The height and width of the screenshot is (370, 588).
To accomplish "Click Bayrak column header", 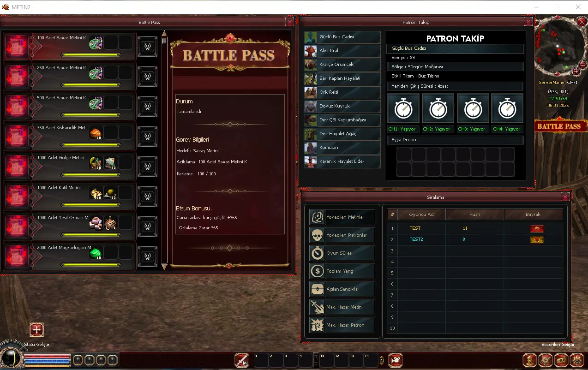I will click(533, 215).
